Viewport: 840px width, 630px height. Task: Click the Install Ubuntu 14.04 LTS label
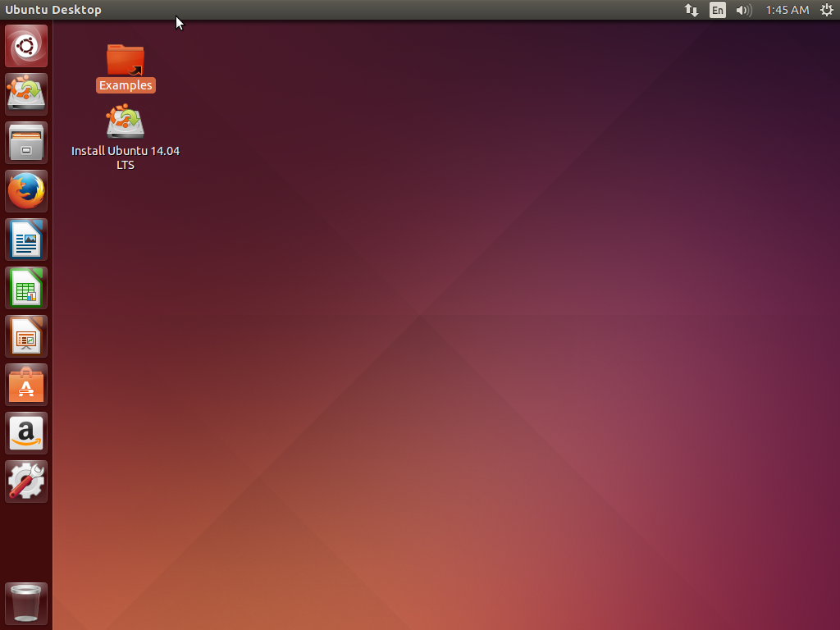(x=126, y=158)
